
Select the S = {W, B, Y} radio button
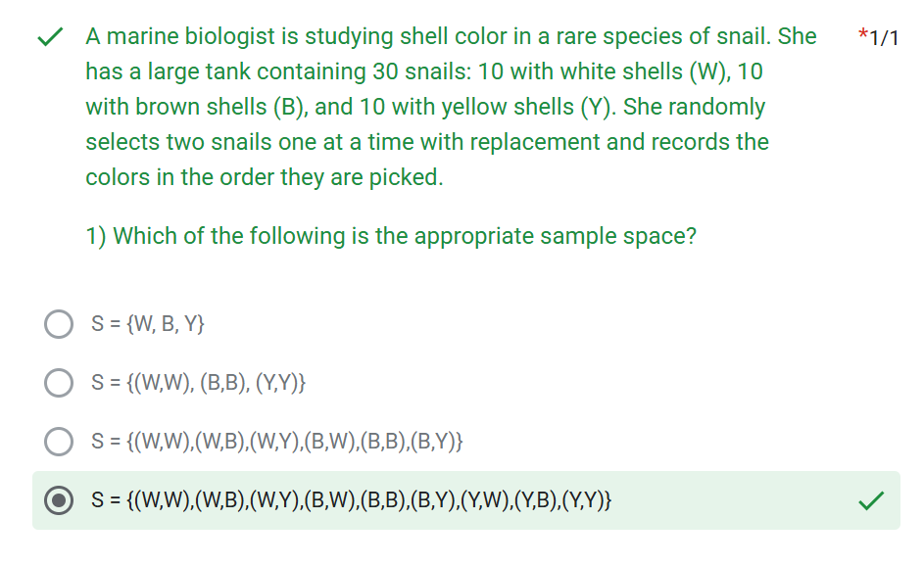click(x=59, y=324)
